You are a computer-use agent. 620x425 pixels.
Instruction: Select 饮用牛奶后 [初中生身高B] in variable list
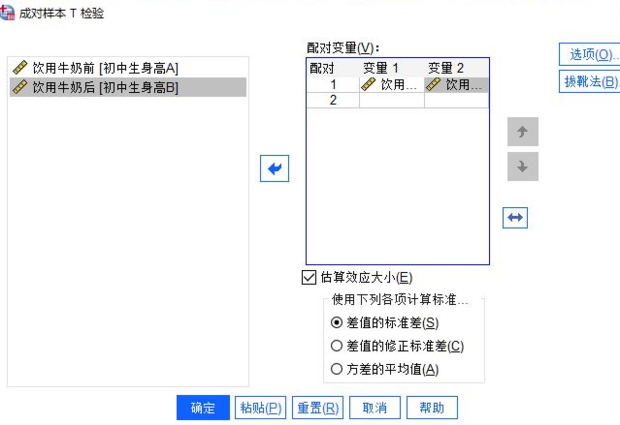point(128,87)
